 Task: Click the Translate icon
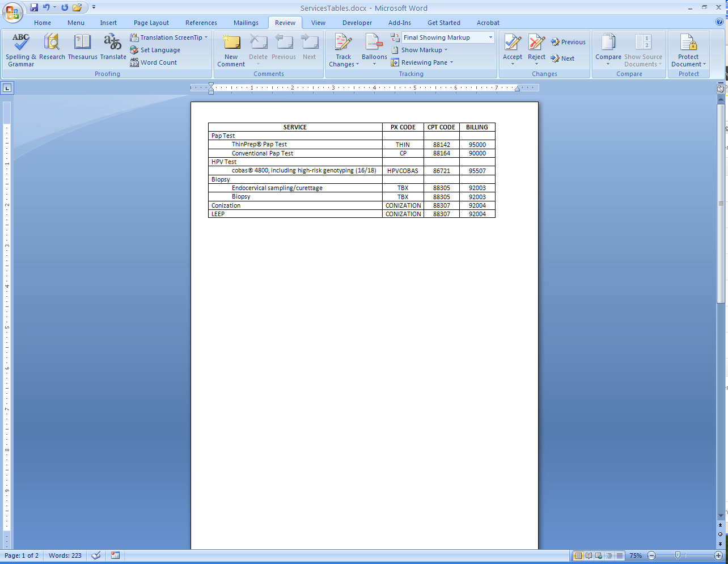113,49
